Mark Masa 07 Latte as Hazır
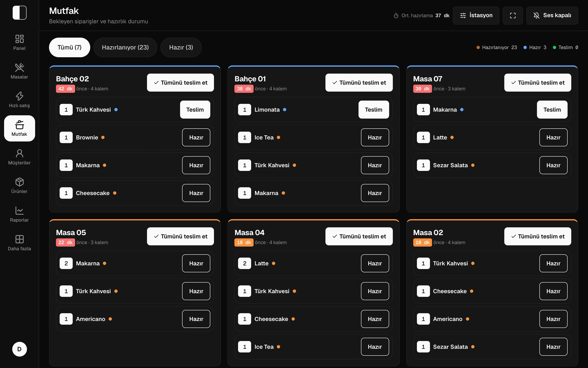Image resolution: width=588 pixels, height=368 pixels. [x=553, y=138]
